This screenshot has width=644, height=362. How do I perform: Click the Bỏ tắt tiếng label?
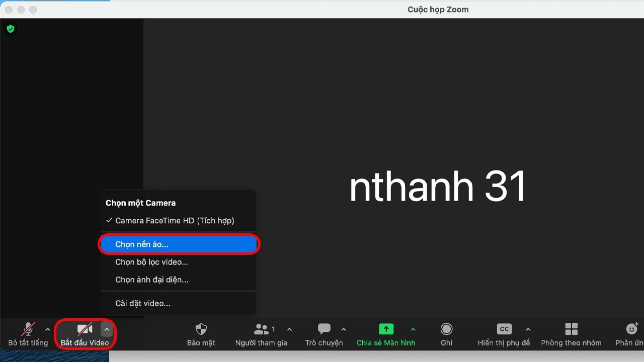tap(28, 343)
